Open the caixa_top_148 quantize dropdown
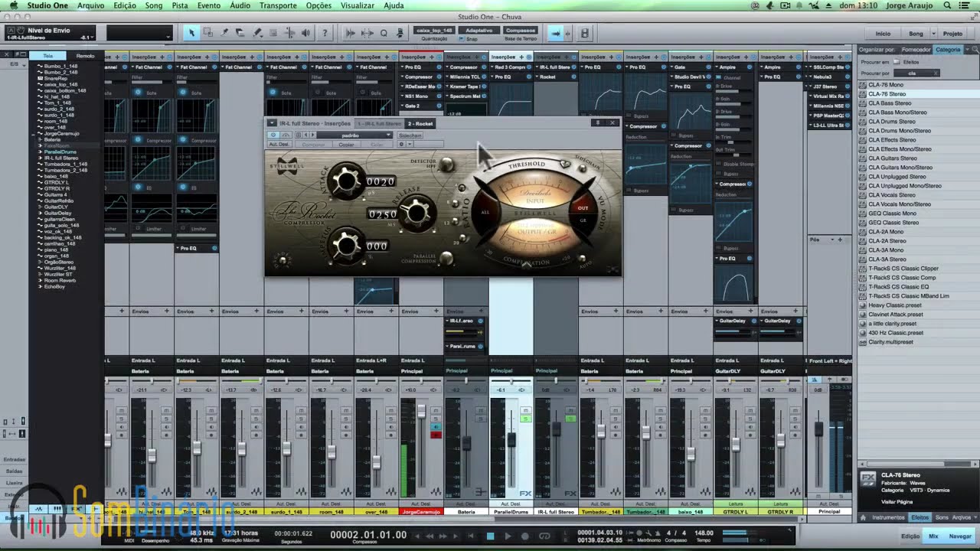The width and height of the screenshot is (980, 551). 434,31
